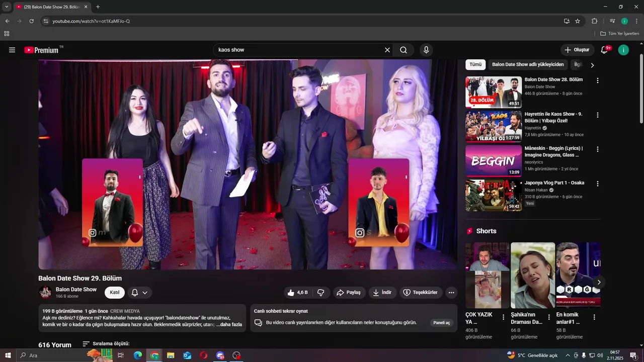Play the Şahika'nın Draması short
Screen dimensions: 644x362
(533, 275)
